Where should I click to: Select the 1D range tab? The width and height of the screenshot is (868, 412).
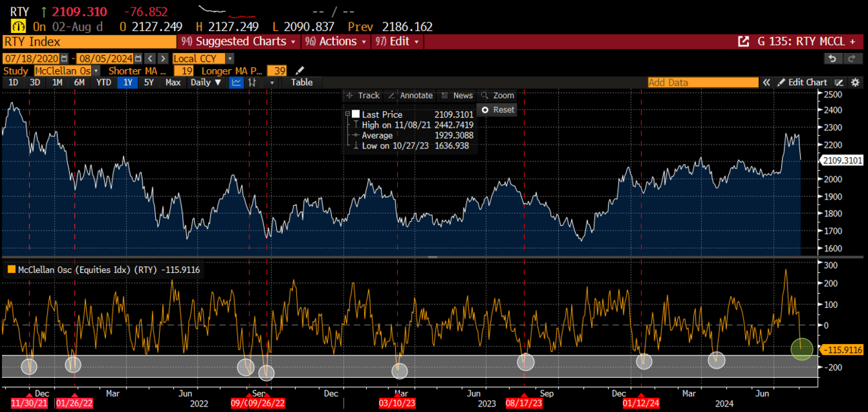coord(13,82)
